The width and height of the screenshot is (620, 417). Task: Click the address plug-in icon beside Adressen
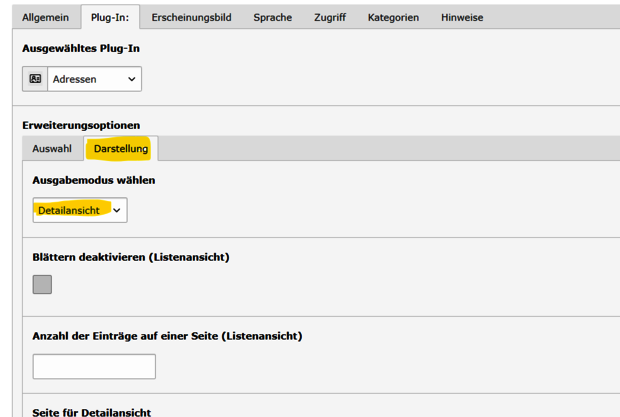[x=35, y=79]
